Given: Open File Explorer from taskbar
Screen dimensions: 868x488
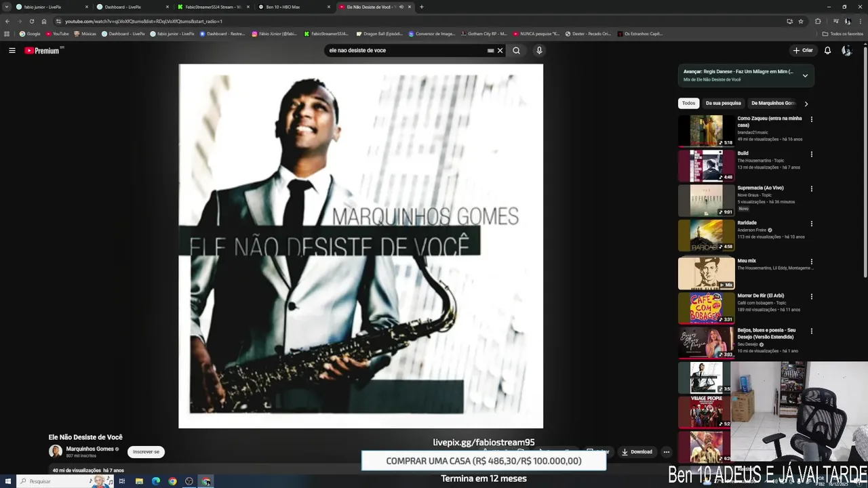Looking at the screenshot, I should click(x=139, y=481).
